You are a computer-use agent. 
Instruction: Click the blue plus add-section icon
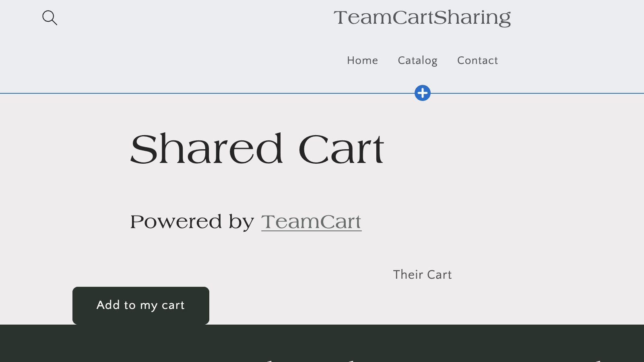[x=422, y=93]
